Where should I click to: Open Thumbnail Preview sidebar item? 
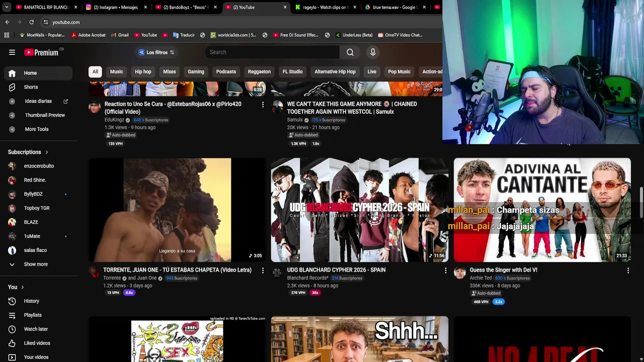coord(38,115)
